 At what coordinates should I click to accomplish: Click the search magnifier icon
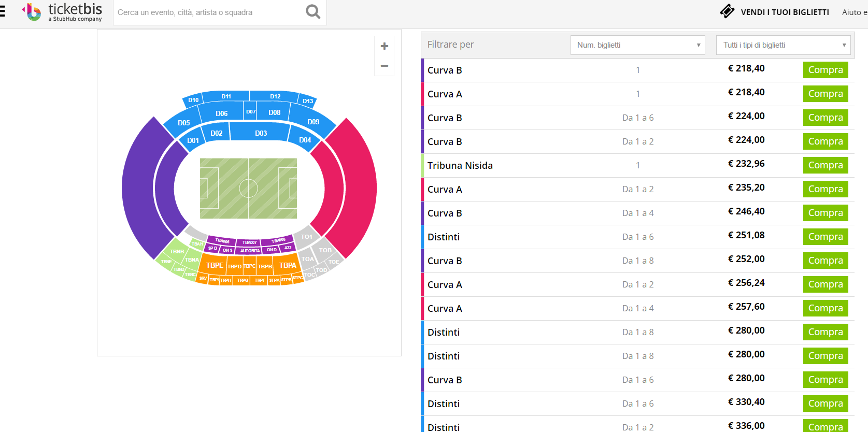tap(313, 11)
